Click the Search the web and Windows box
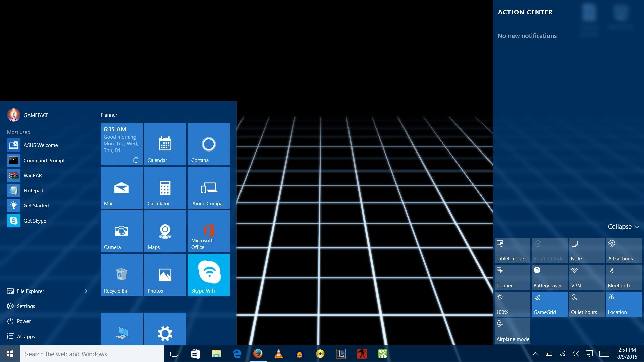 [92, 354]
